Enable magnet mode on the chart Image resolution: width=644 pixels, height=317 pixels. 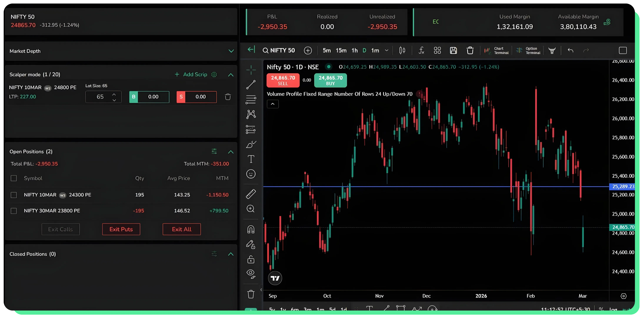251,229
